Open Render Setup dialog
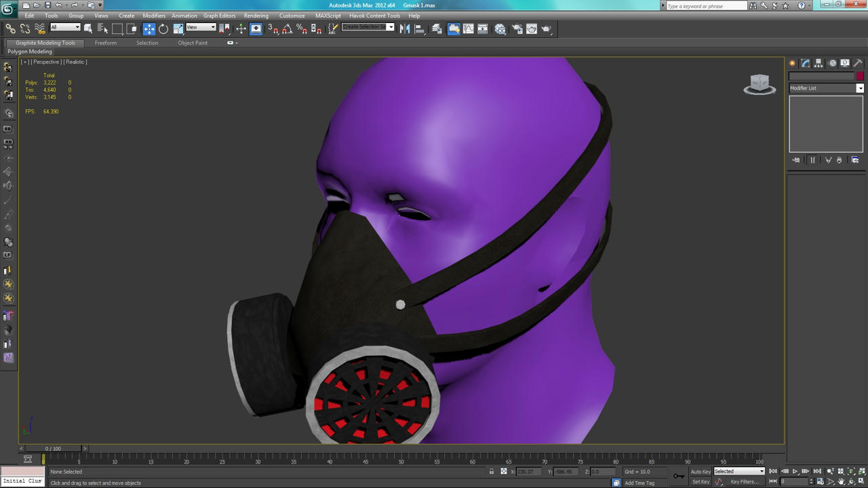Screen dimensions: 868x488 517,28
